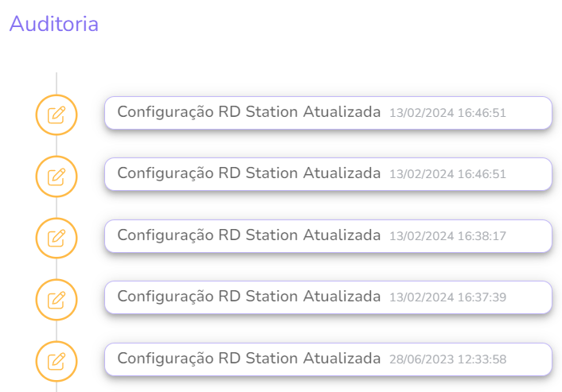Click the edit icon beside the 16:38:17 entry
562x392 pixels.
pos(57,238)
